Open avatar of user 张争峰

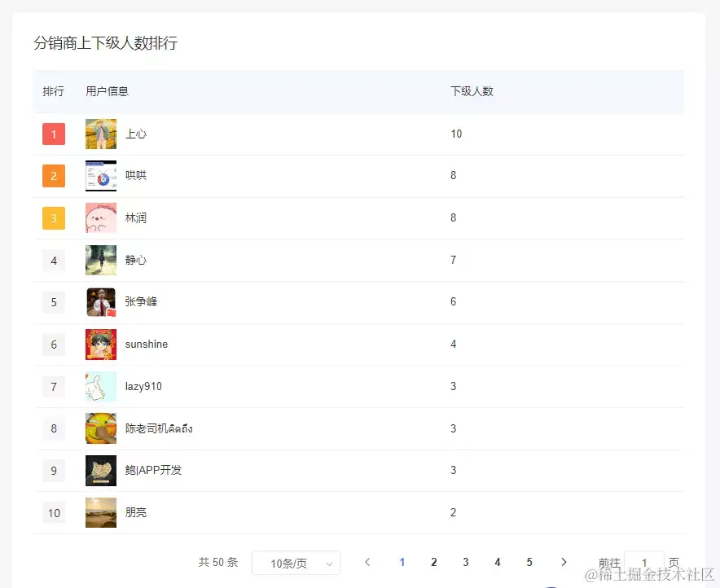(x=101, y=302)
